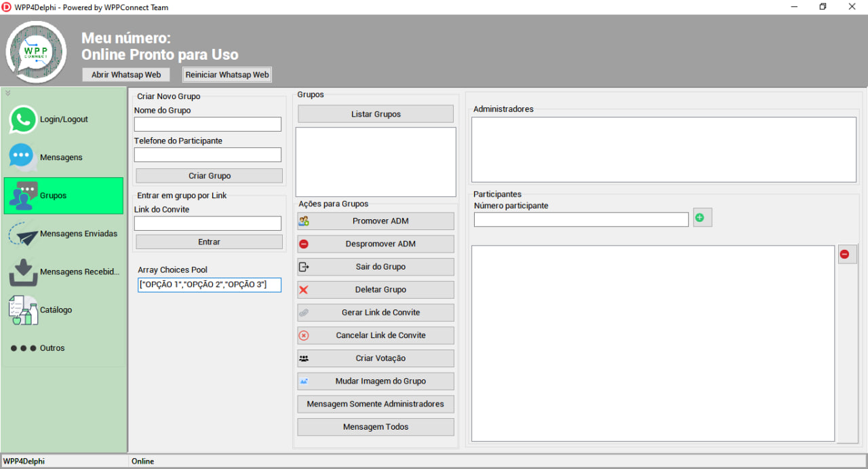The height and width of the screenshot is (469, 868).
Task: Click the Array Choices Pool text field
Action: point(209,285)
